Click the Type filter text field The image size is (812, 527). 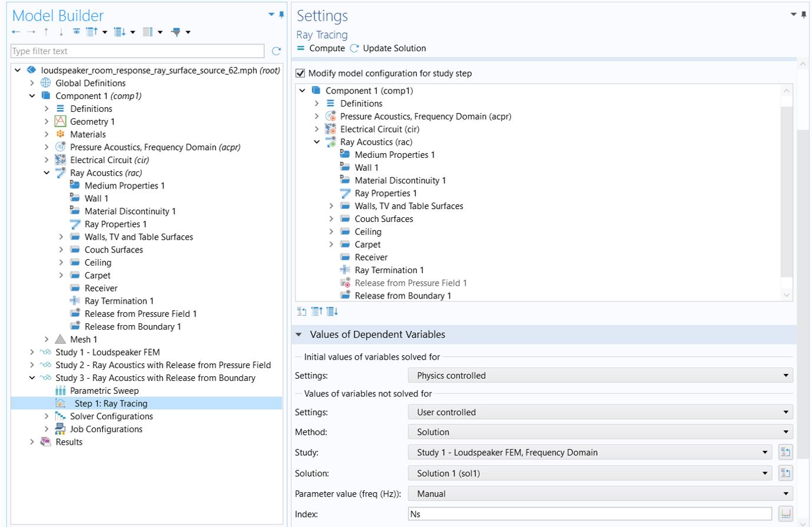pos(137,51)
